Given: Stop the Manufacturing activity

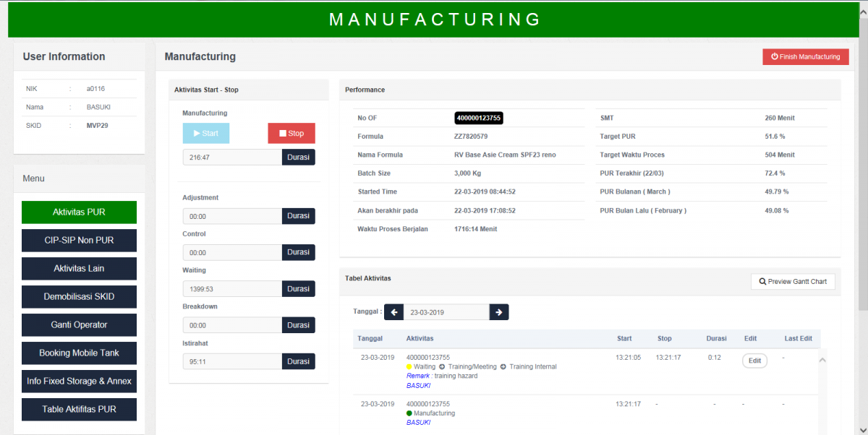Looking at the screenshot, I should click(292, 133).
